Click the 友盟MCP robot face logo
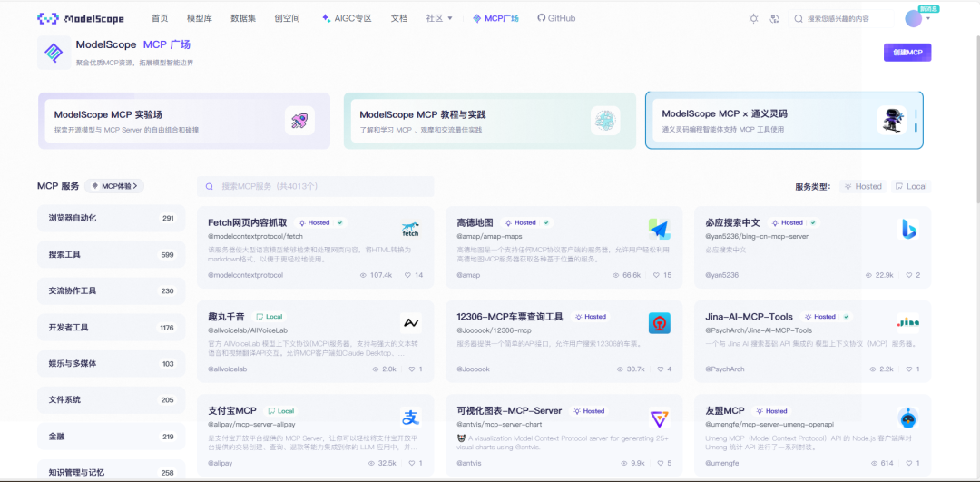Image resolution: width=980 pixels, height=482 pixels. 908,417
